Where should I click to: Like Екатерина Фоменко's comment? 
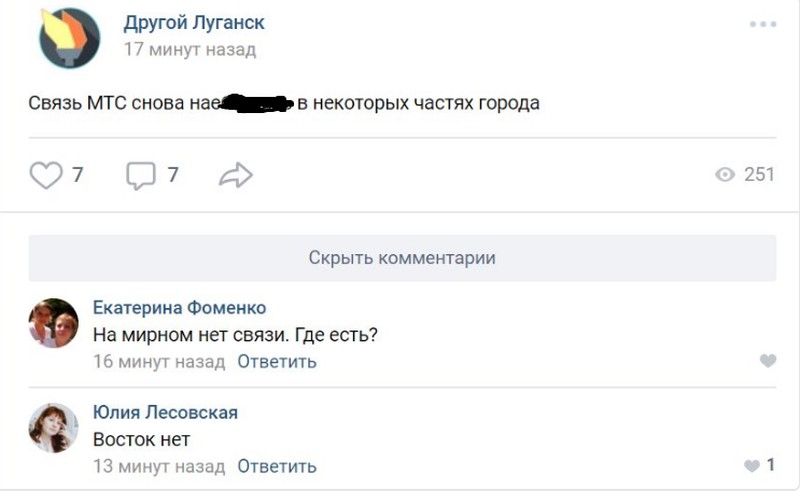tap(767, 361)
